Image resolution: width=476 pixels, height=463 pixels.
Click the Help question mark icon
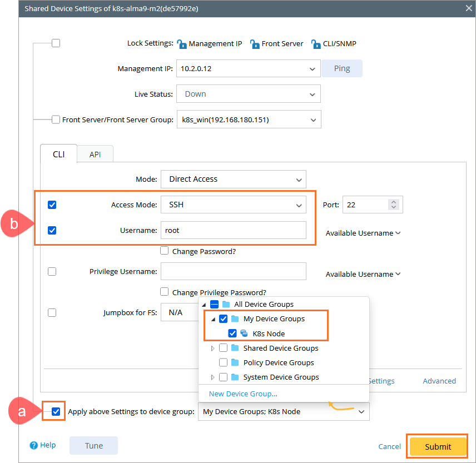coord(34,445)
